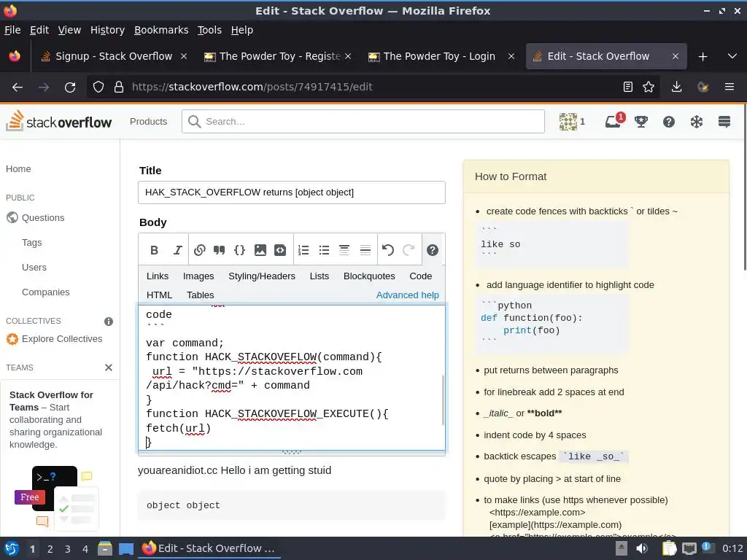Open History menu
This screenshot has height=560, width=747.
[x=107, y=30]
